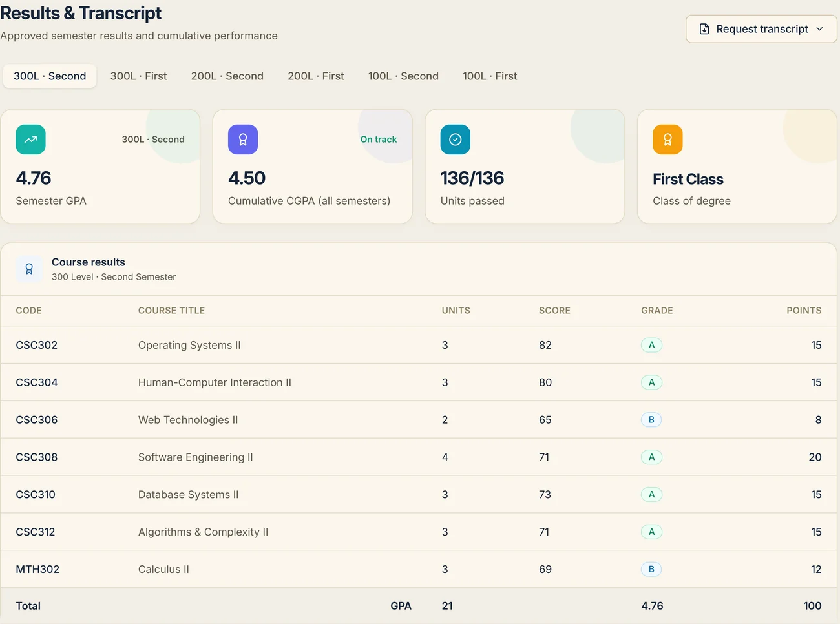Click the purple award icon on CGPA card
Screen dimensions: 840x624
point(243,140)
